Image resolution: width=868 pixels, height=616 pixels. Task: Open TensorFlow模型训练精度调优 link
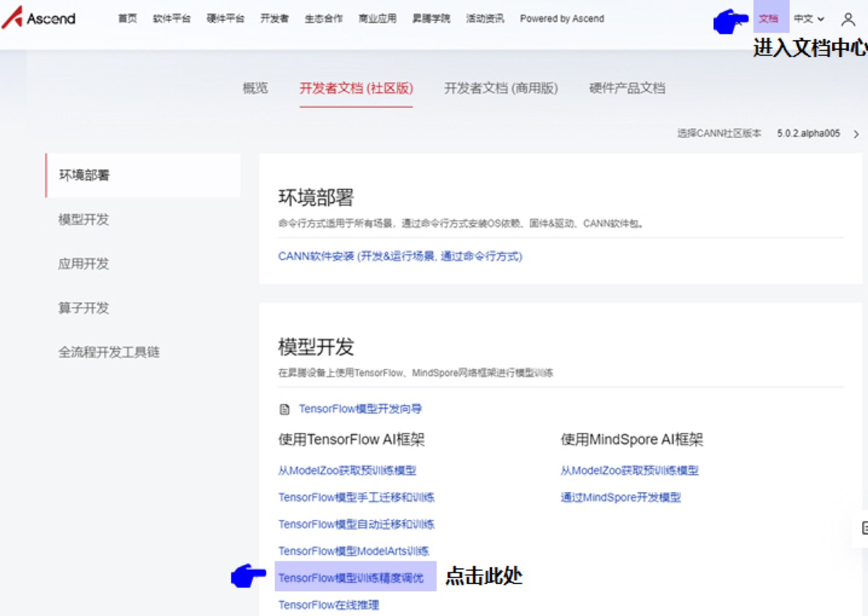coord(351,578)
